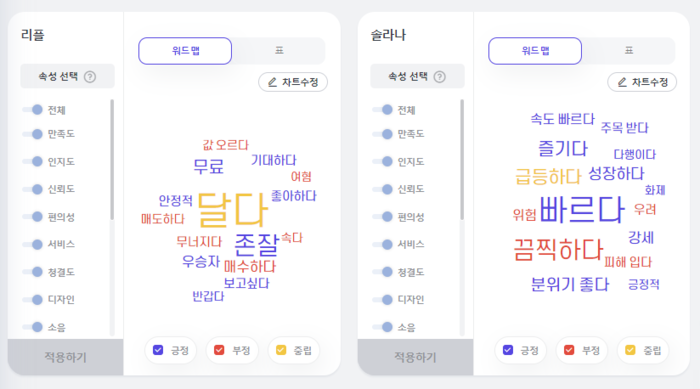Screen dimensions: 700x389
Task: Switch to 표 tab in 솔라나 panel
Action: click(629, 50)
